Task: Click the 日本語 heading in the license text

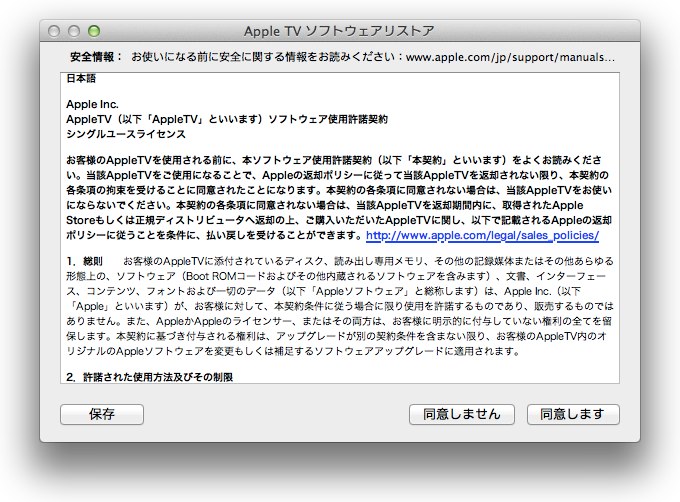Action: click(81, 78)
